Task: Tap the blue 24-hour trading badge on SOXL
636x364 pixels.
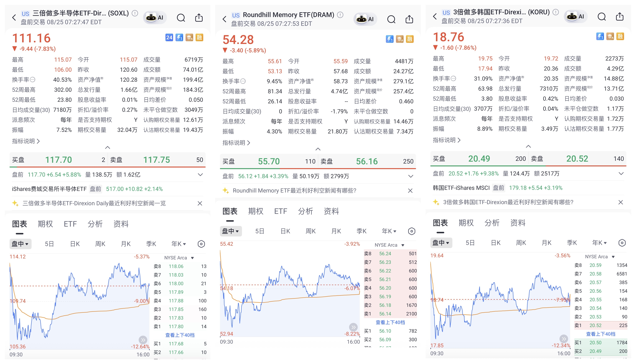Action: pos(169,38)
